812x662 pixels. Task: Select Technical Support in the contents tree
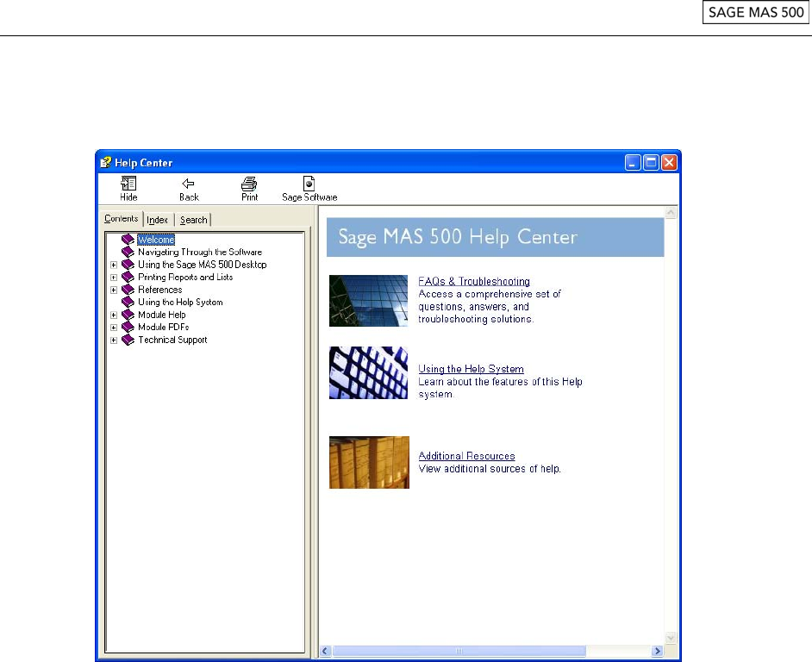click(172, 340)
